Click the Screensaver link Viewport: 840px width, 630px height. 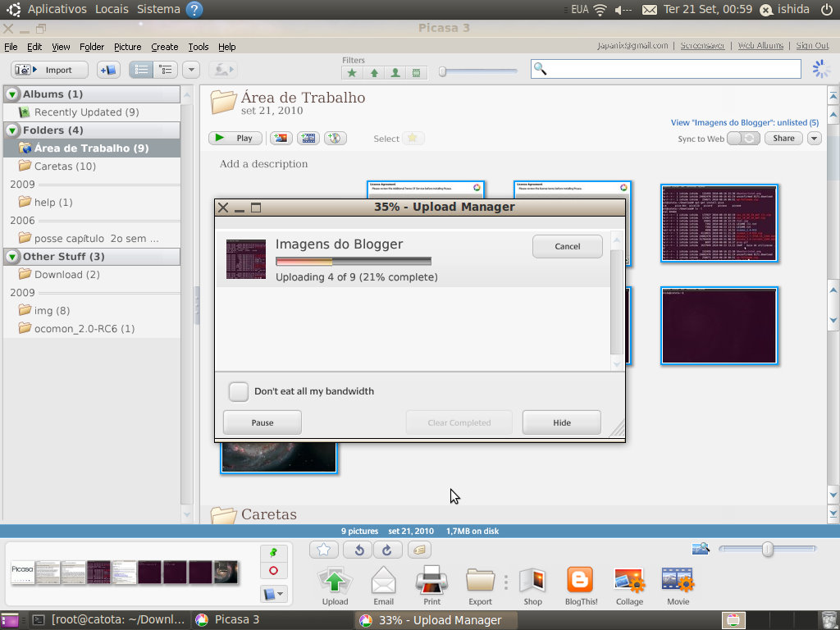coord(702,46)
